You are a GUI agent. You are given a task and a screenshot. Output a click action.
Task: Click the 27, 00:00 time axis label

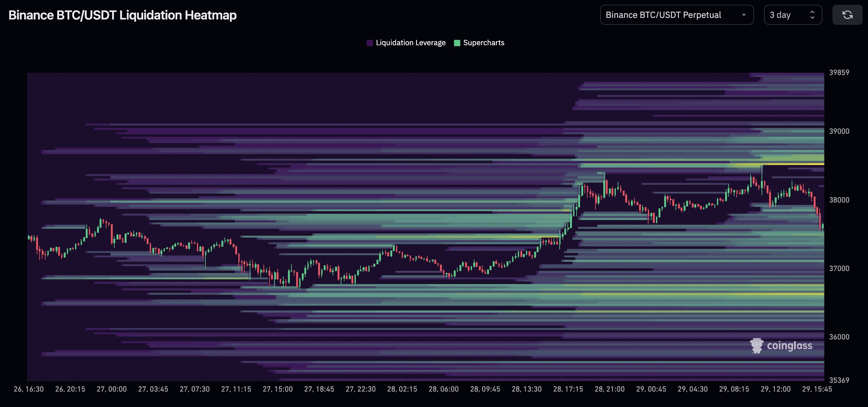tap(111, 389)
